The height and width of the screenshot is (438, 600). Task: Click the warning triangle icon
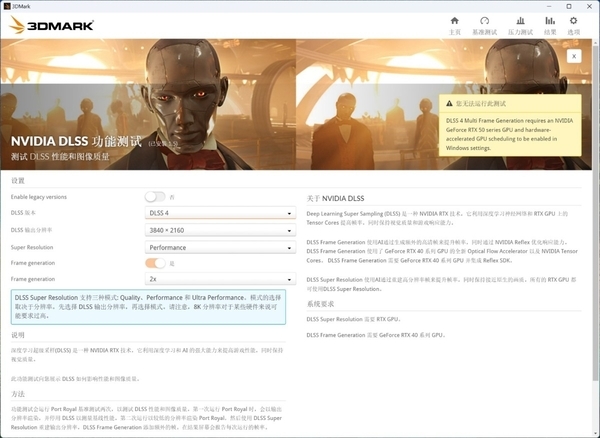(x=449, y=104)
